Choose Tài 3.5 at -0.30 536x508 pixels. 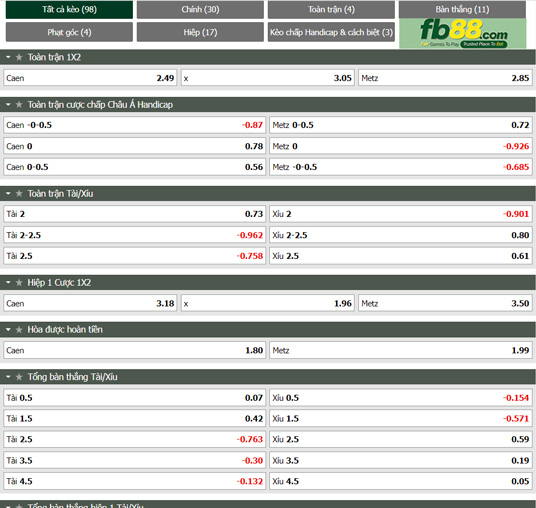[135, 460]
